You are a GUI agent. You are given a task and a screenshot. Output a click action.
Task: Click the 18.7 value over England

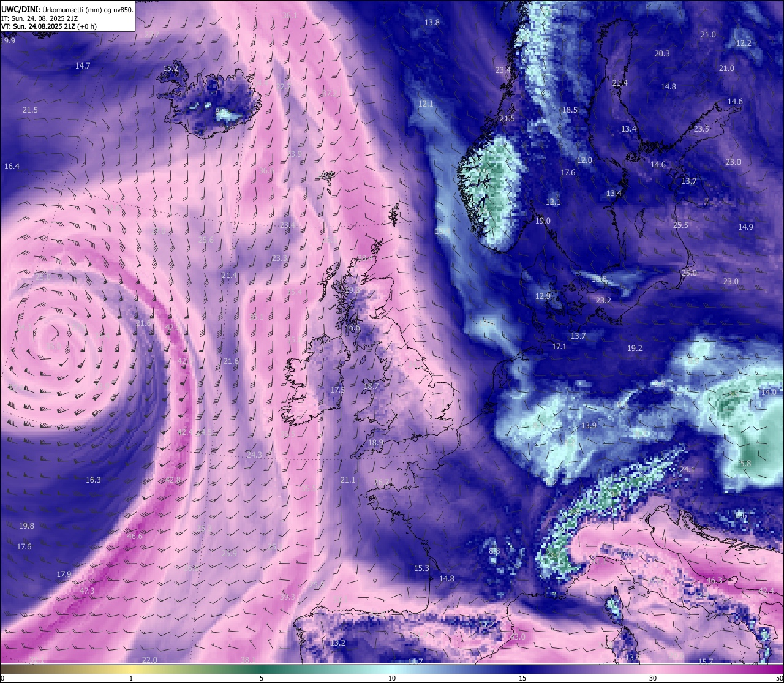point(371,387)
